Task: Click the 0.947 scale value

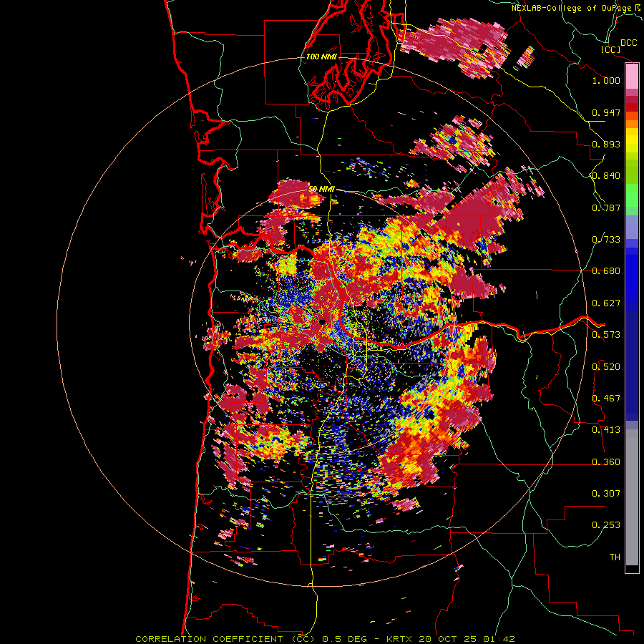Action: click(x=606, y=112)
